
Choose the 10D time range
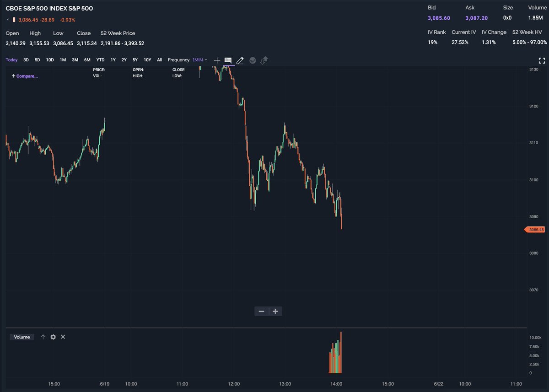50,60
